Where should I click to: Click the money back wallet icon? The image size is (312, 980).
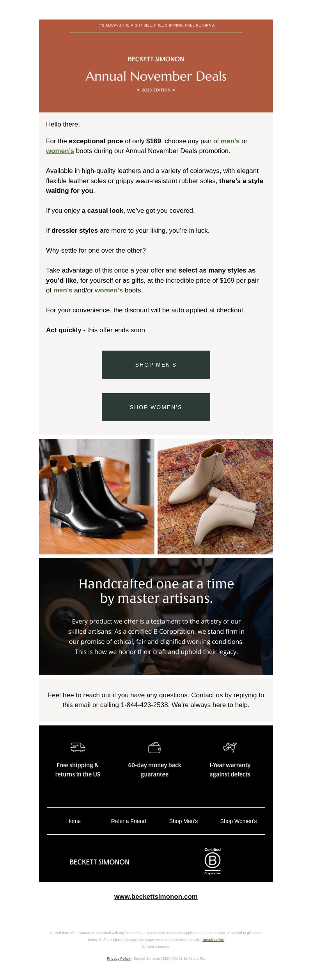[154, 747]
